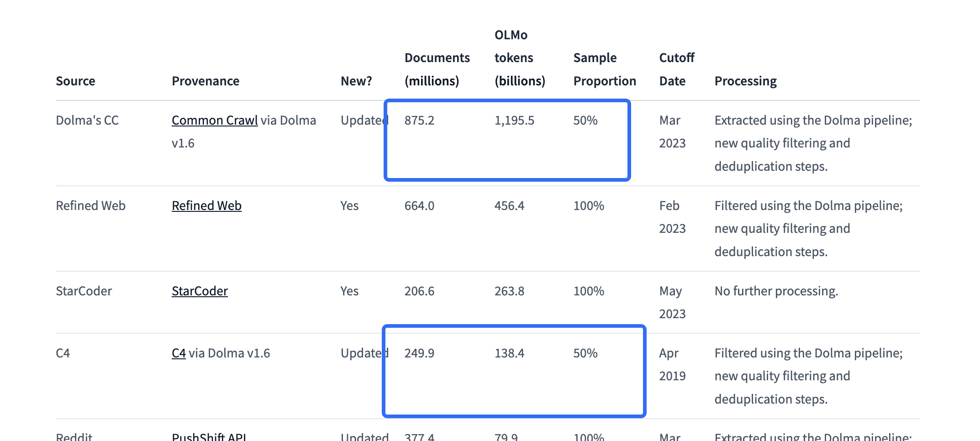Select the 875.2 documents value
The width and height of the screenshot is (980, 441).
pos(419,120)
